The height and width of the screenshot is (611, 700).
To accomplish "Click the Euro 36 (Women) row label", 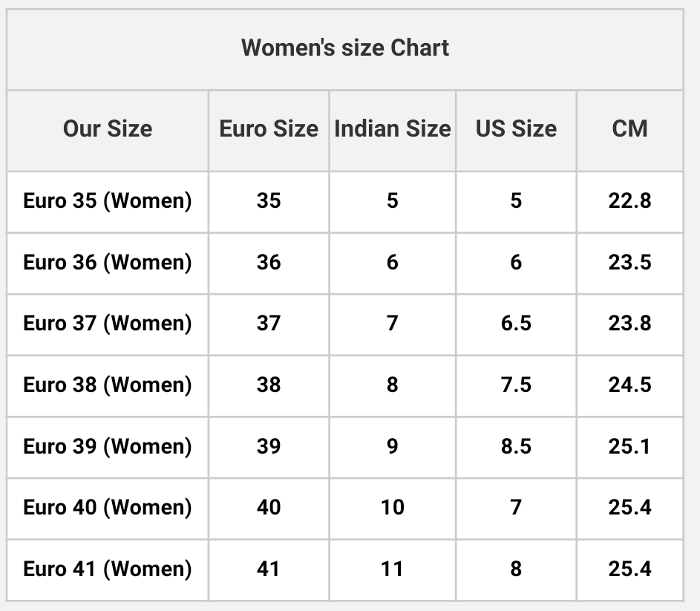I will pyautogui.click(x=108, y=262).
